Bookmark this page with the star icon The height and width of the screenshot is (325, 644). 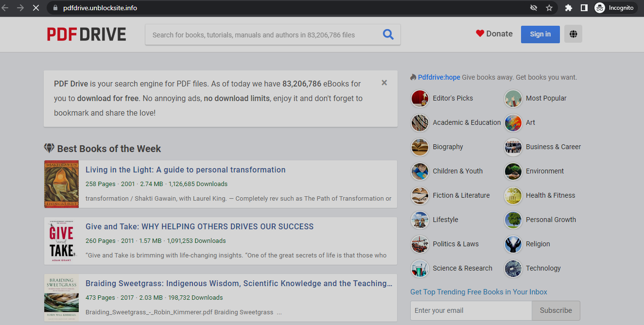click(549, 8)
